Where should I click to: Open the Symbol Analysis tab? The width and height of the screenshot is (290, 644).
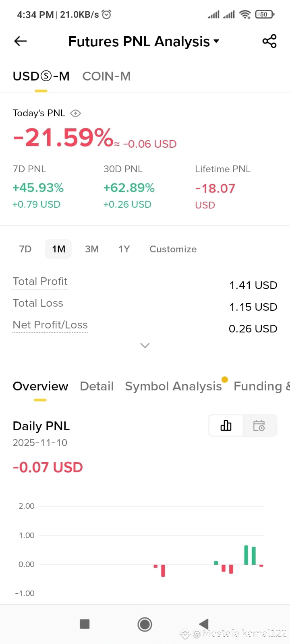(x=173, y=386)
